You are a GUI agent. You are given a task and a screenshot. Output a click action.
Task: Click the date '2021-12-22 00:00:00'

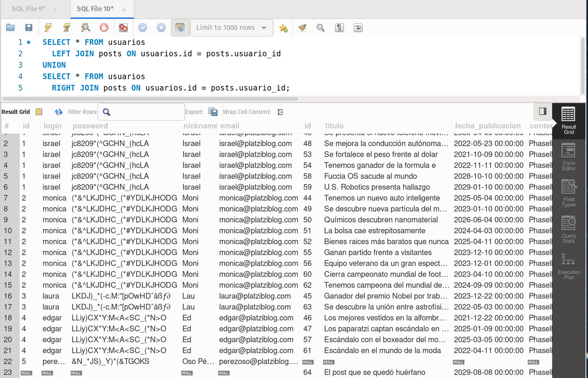[x=489, y=318]
